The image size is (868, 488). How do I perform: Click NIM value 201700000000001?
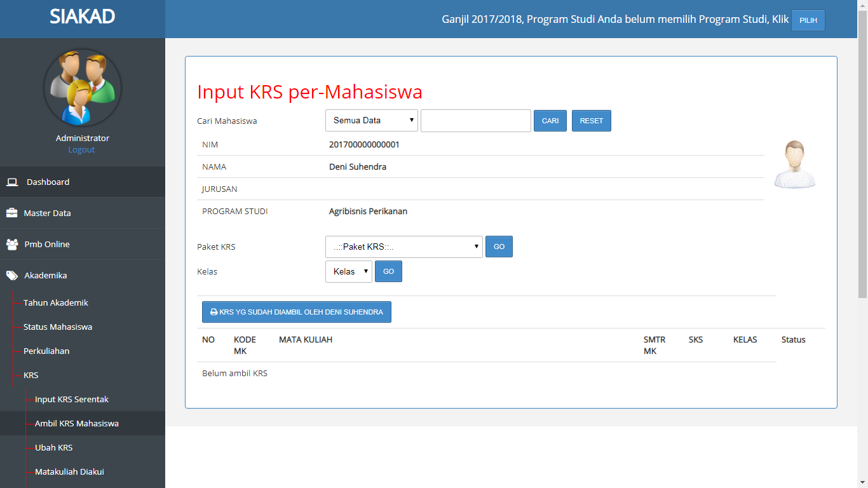(x=364, y=145)
